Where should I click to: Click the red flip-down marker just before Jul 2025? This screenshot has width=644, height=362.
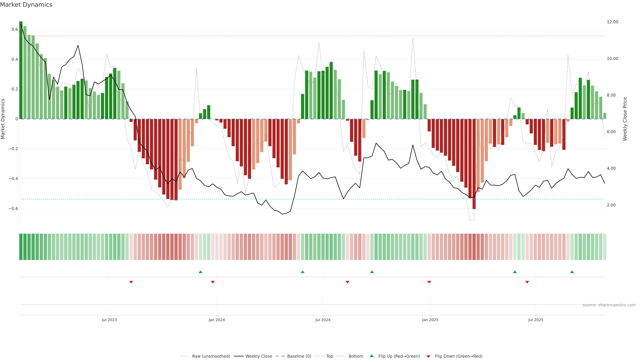pos(527,282)
